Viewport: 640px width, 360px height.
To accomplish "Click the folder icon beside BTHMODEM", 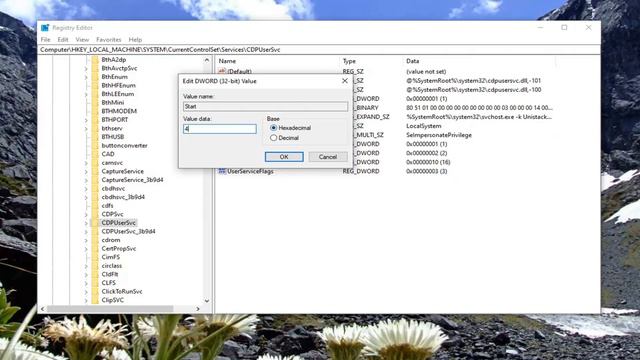I will (x=95, y=111).
